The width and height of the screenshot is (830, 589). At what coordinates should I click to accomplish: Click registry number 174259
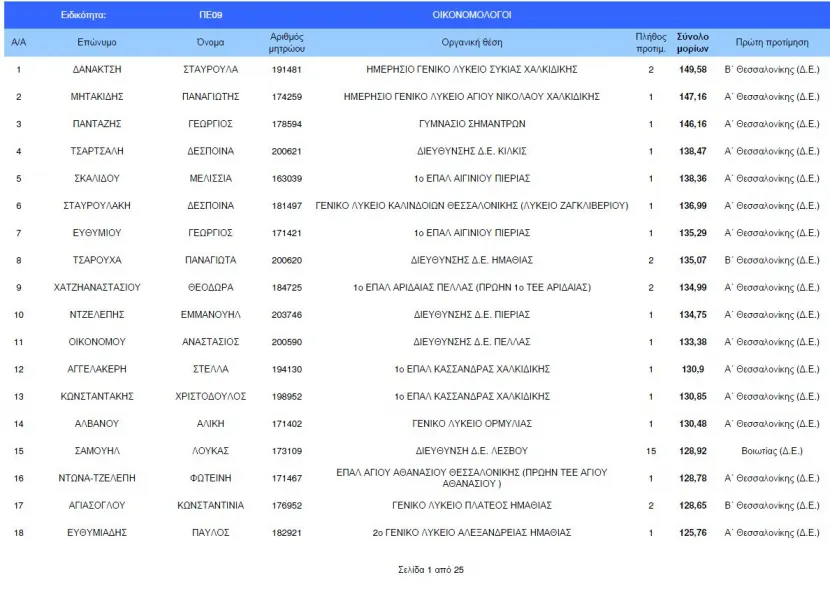(286, 97)
